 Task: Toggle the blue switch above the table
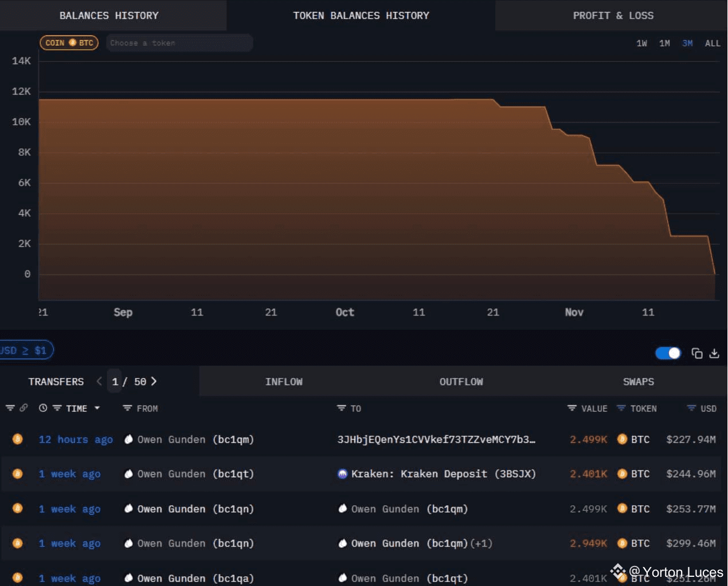click(x=668, y=353)
